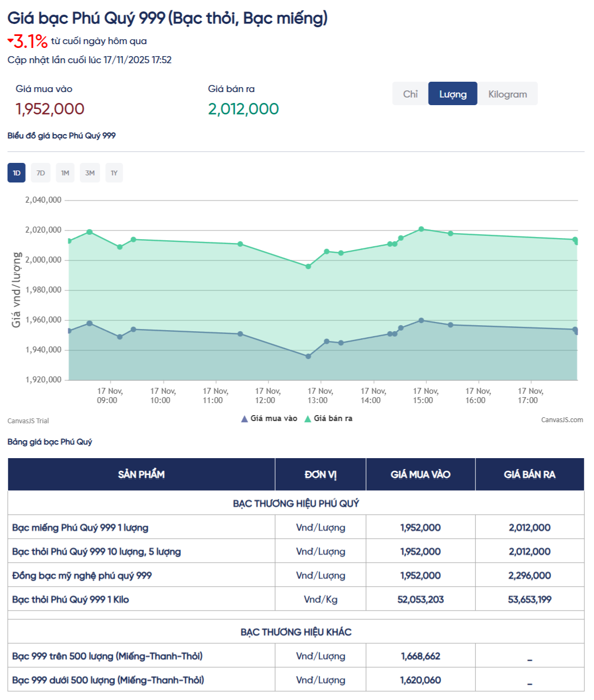Viewport: 594px width, 700px height.
Task: Change chart to 3M range
Action: 90,173
